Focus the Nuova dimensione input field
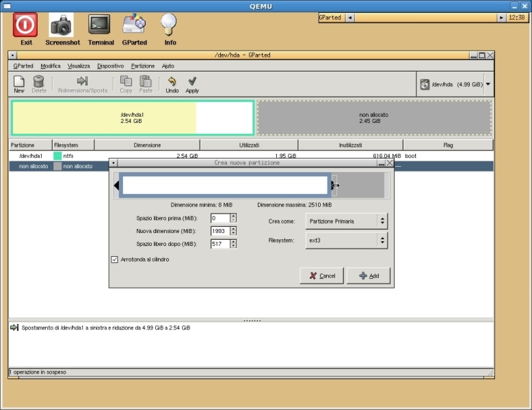Viewport: 532px width, 410px height. (220, 231)
